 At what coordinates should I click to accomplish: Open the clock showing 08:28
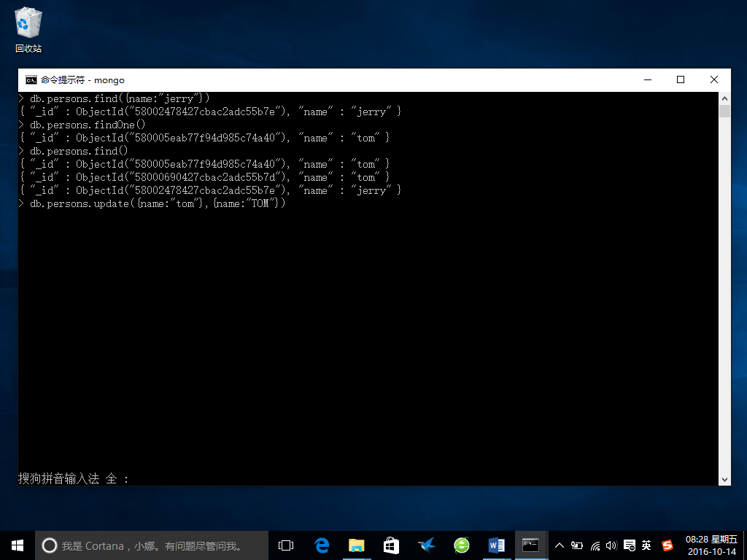coord(711,545)
